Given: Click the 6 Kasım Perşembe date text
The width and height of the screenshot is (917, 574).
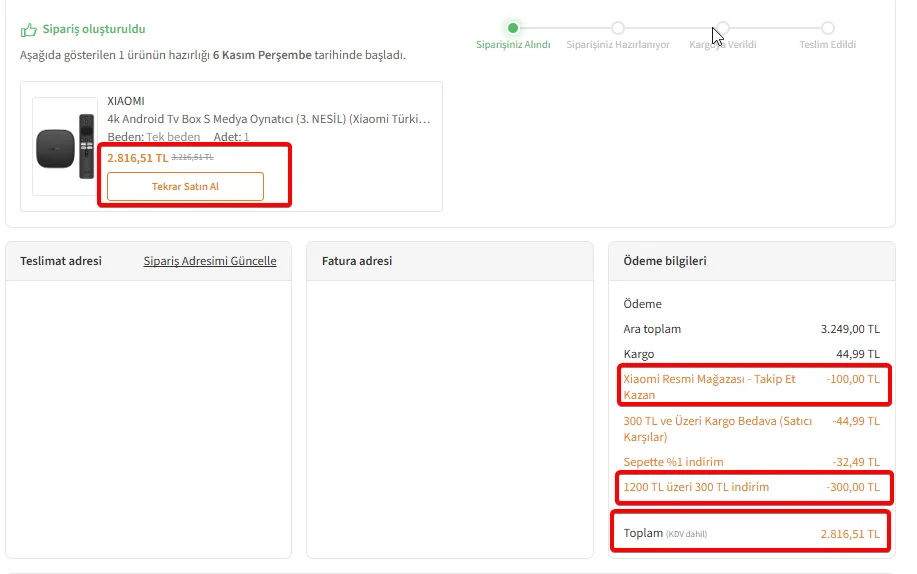Looking at the screenshot, I should [262, 55].
